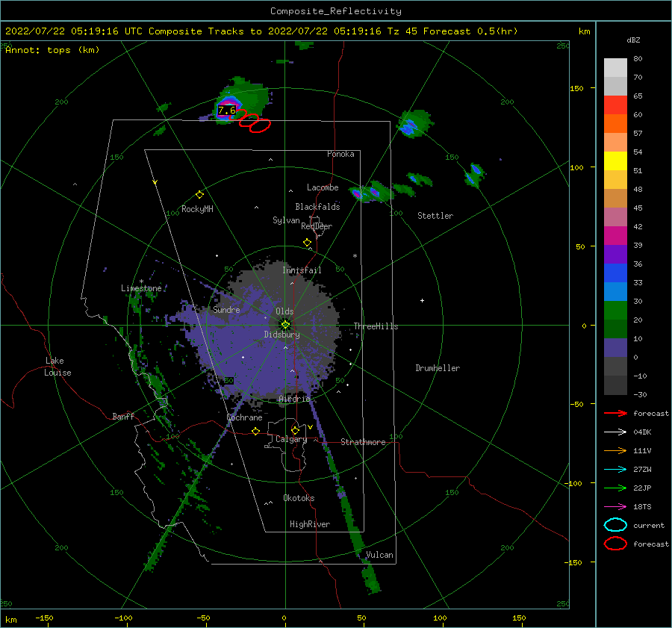Click the yellow diamond marker below Cochrane
The image size is (672, 628).
coord(256,431)
